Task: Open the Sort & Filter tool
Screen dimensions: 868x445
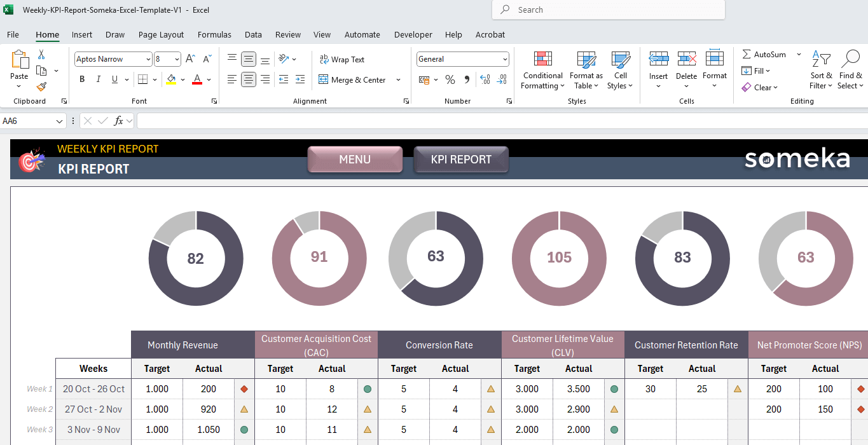Action: (x=821, y=71)
